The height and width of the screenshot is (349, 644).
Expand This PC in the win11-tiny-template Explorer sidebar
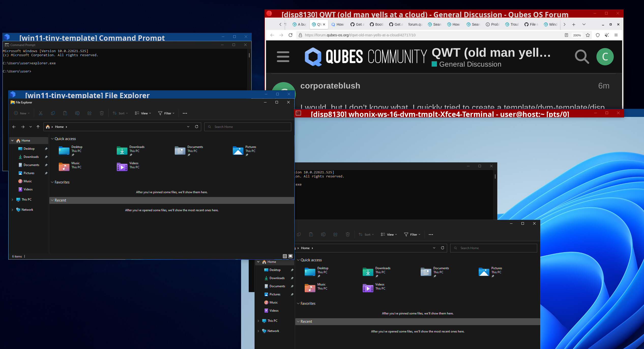[12, 200]
